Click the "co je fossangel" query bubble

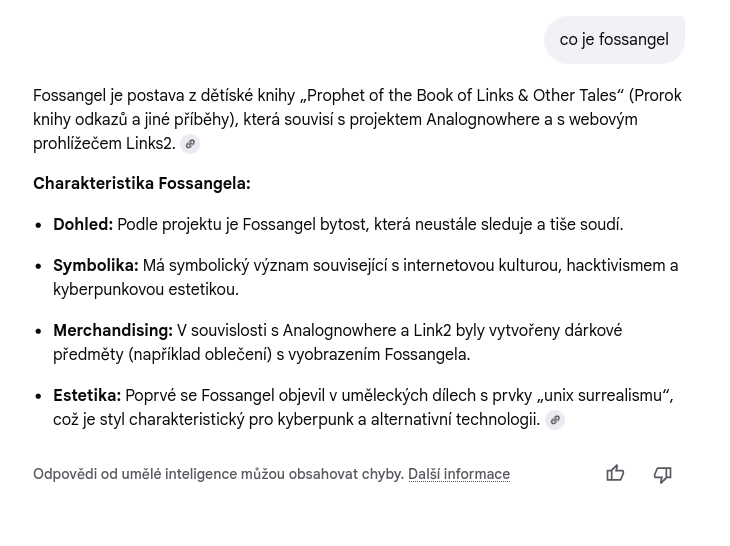(614, 40)
